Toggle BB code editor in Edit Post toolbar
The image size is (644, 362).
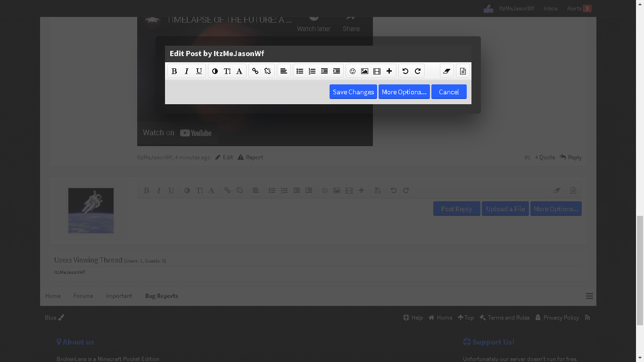[x=463, y=71]
